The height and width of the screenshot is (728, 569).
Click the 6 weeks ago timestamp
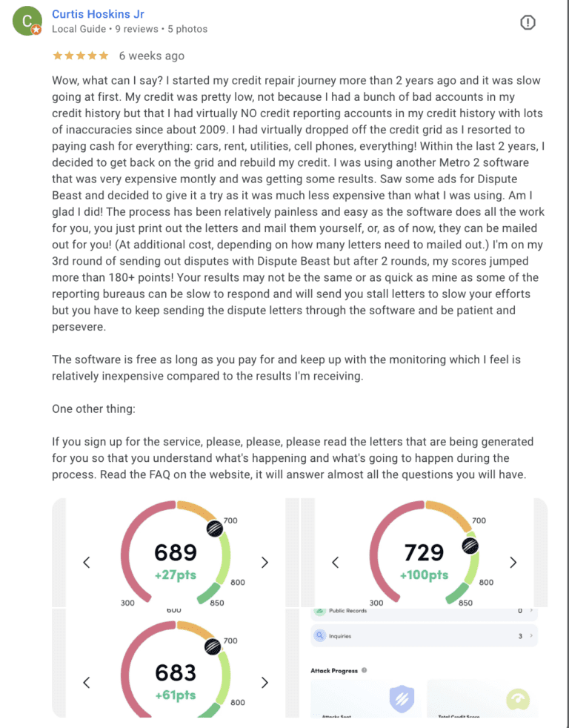tap(151, 55)
